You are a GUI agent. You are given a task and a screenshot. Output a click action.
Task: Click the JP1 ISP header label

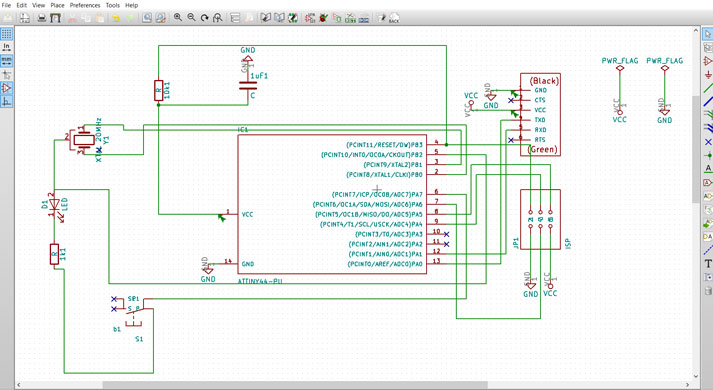click(516, 243)
